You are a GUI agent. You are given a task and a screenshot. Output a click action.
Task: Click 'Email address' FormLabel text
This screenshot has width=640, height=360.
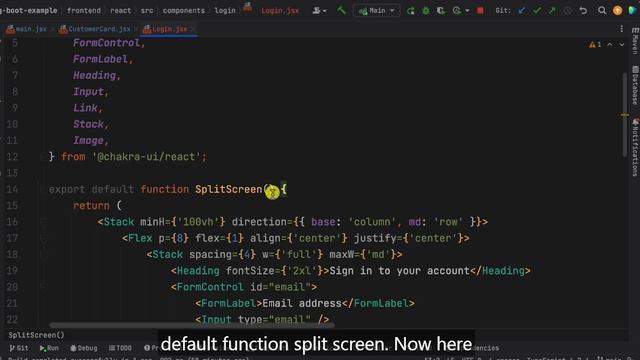(x=302, y=303)
